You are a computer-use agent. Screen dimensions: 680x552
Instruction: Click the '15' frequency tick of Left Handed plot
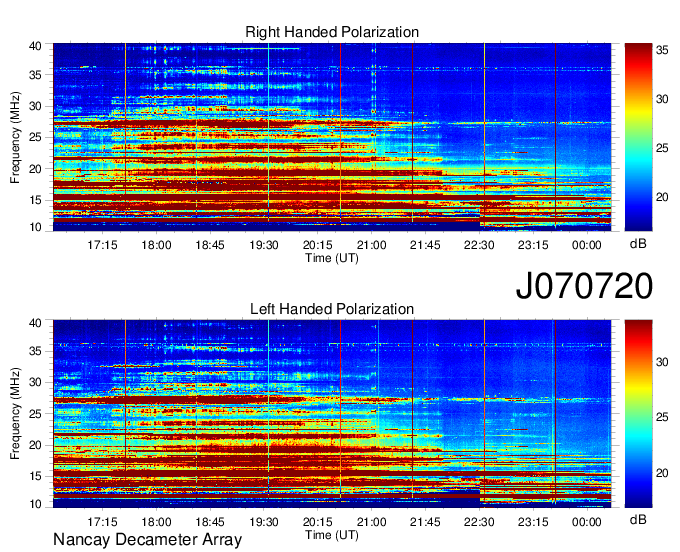click(x=35, y=477)
